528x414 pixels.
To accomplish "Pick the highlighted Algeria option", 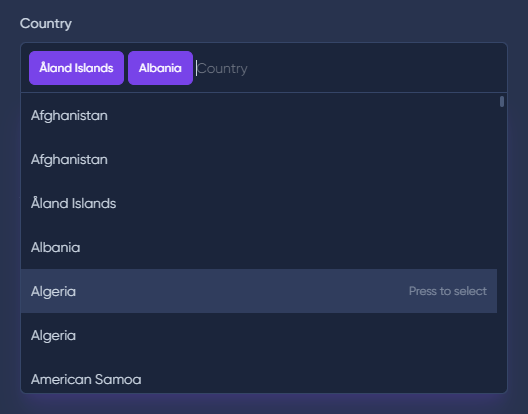I will click(259, 291).
